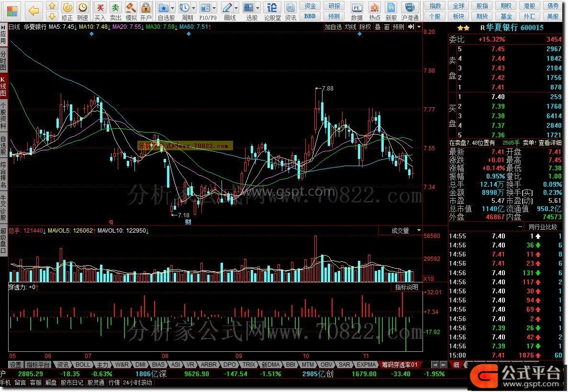Switch to the 全球 global tab
Viewport: 568px width, 392px height.
click(458, 6)
